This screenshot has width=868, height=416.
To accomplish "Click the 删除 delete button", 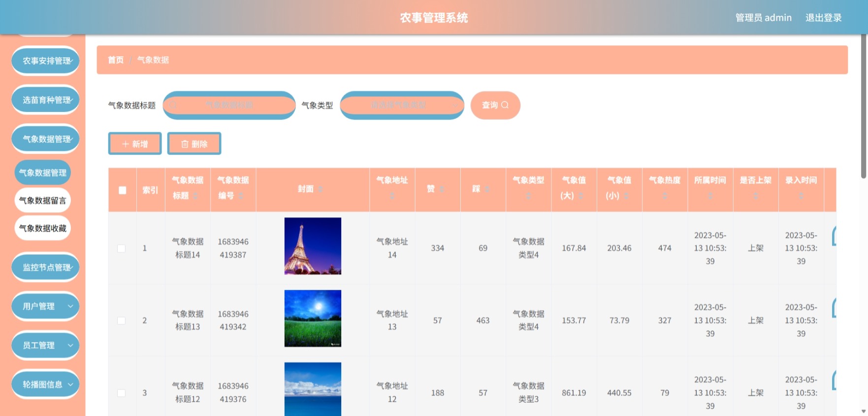I will pos(194,143).
